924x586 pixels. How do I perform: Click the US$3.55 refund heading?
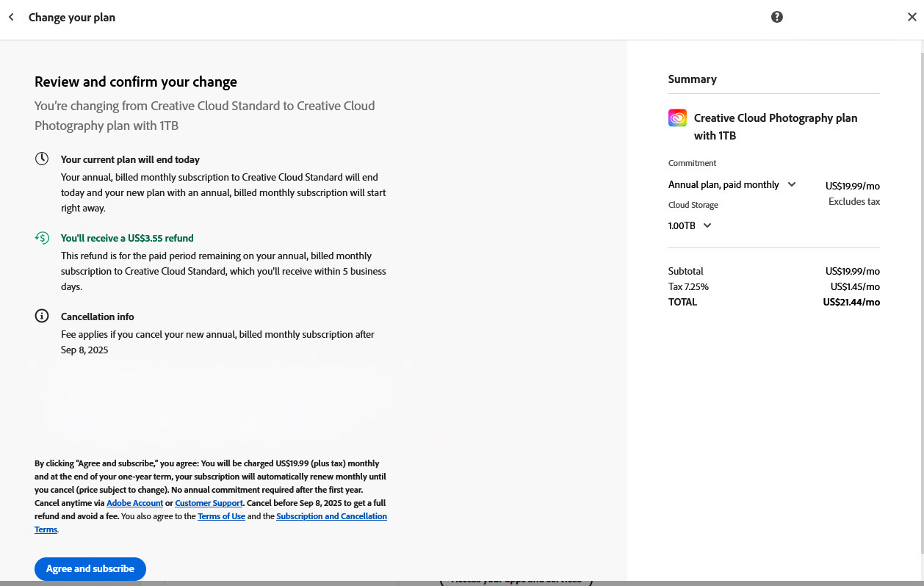pyautogui.click(x=127, y=238)
